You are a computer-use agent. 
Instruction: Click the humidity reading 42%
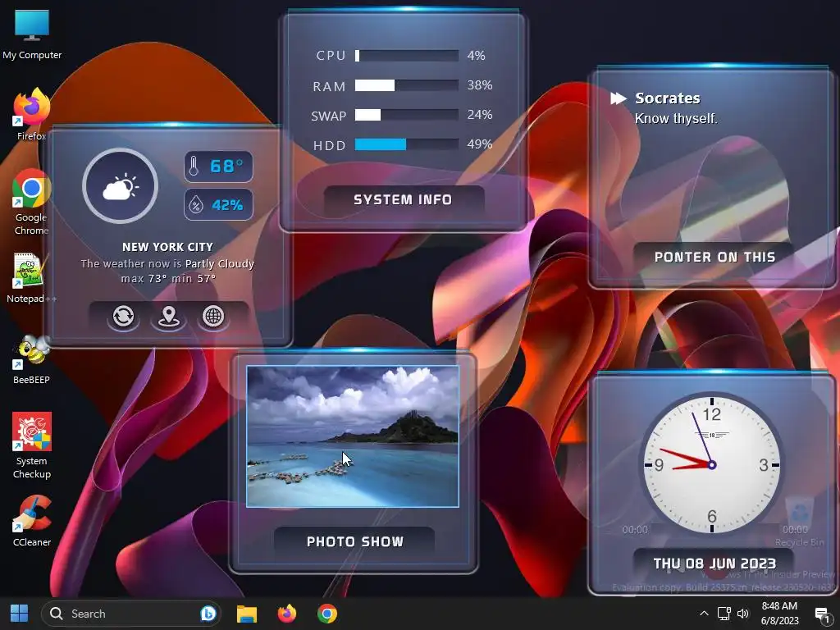point(218,204)
